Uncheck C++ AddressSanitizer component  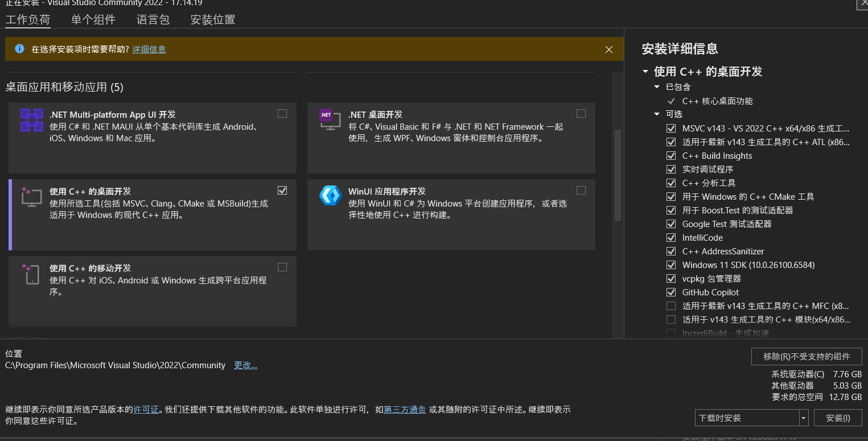671,252
